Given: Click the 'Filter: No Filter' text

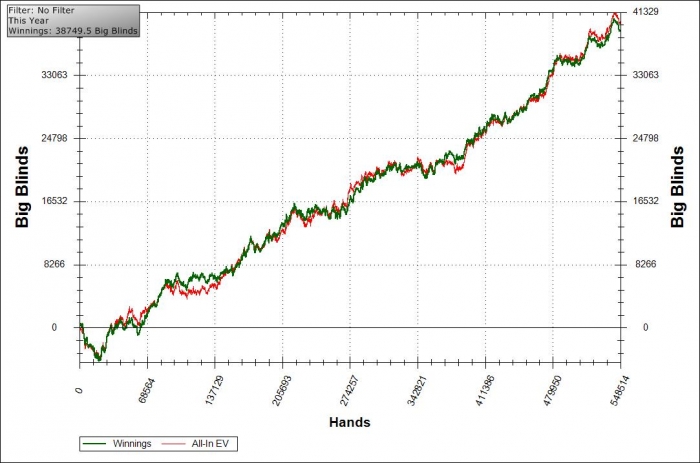Looking at the screenshot, I should (41, 10).
